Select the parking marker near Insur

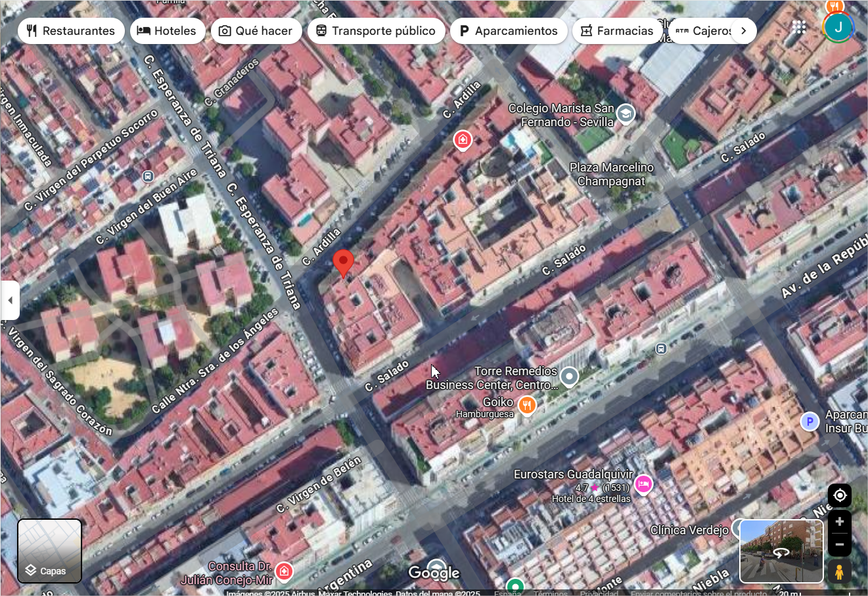(810, 421)
